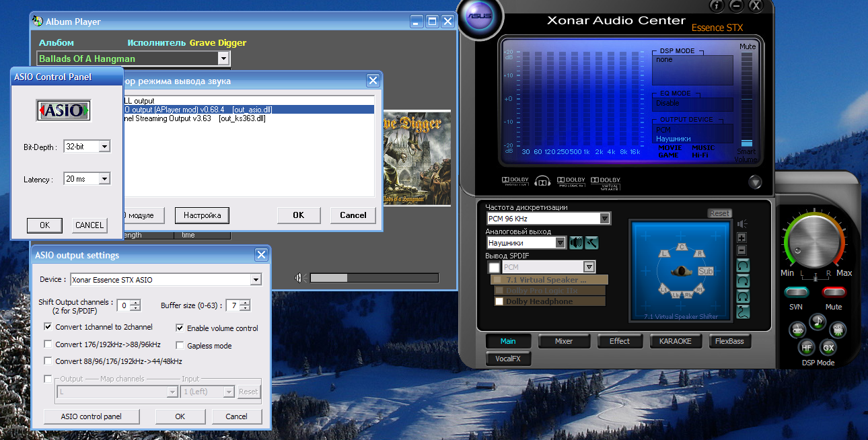
Task: Open the Xonar Audio Center info button
Action: click(x=717, y=6)
